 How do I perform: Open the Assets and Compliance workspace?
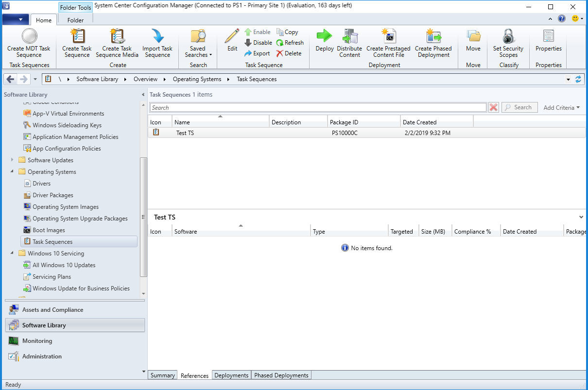[x=75, y=310]
